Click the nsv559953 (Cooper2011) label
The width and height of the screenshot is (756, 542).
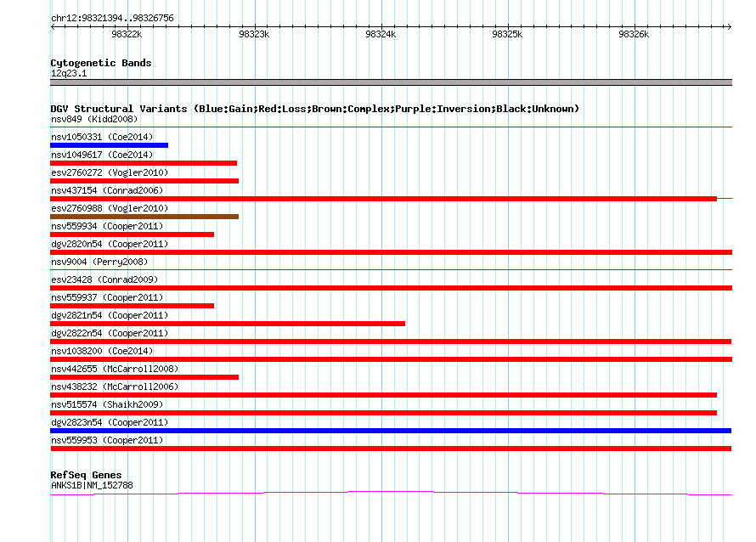pyautogui.click(x=107, y=440)
